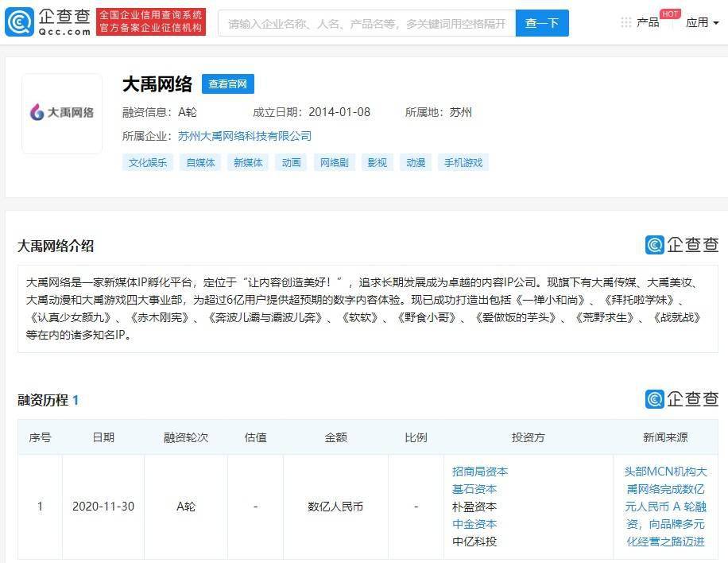The width and height of the screenshot is (728, 563).
Task: Open 苏州大禹网络科技有限公司 company link
Action: 245,136
